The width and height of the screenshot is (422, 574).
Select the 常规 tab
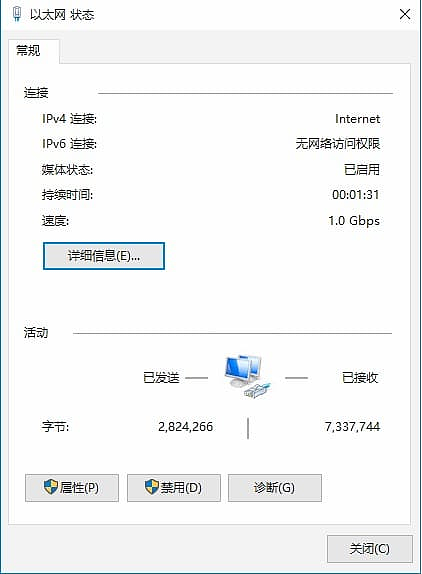[x=29, y=50]
